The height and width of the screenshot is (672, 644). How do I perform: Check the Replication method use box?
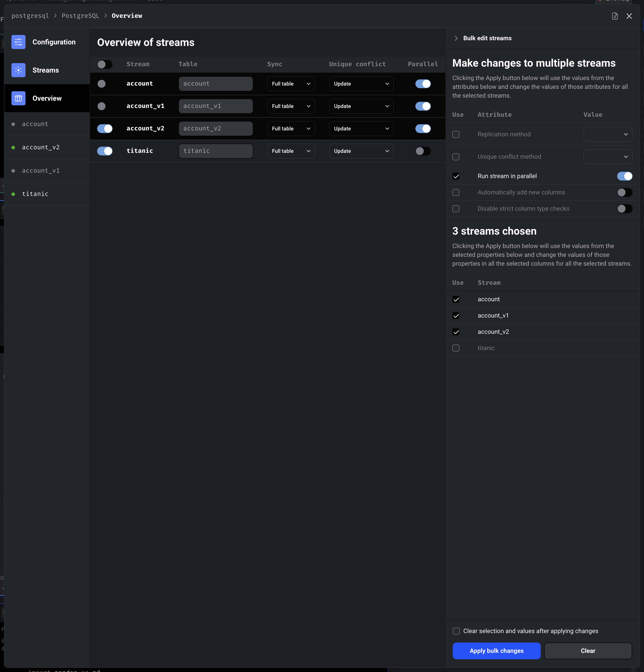[456, 134]
